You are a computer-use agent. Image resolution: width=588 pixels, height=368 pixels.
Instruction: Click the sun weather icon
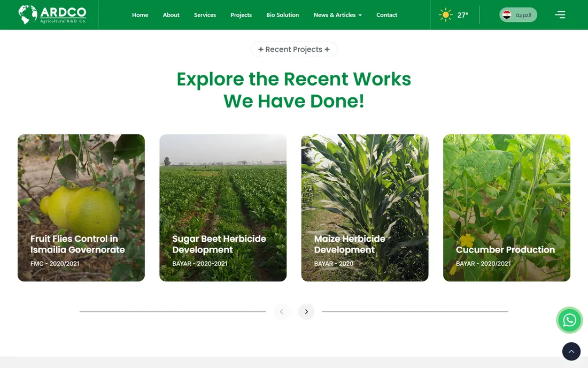pyautogui.click(x=445, y=15)
